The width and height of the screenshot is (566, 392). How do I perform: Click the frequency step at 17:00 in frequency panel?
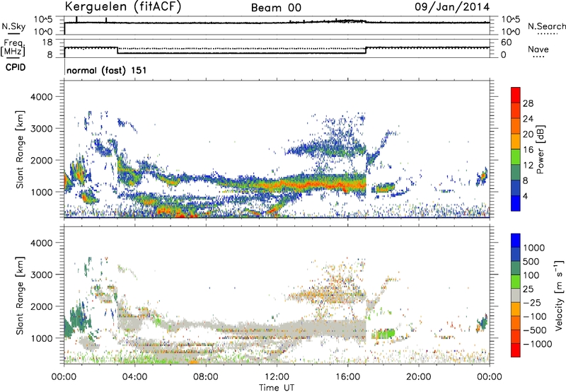click(x=366, y=50)
